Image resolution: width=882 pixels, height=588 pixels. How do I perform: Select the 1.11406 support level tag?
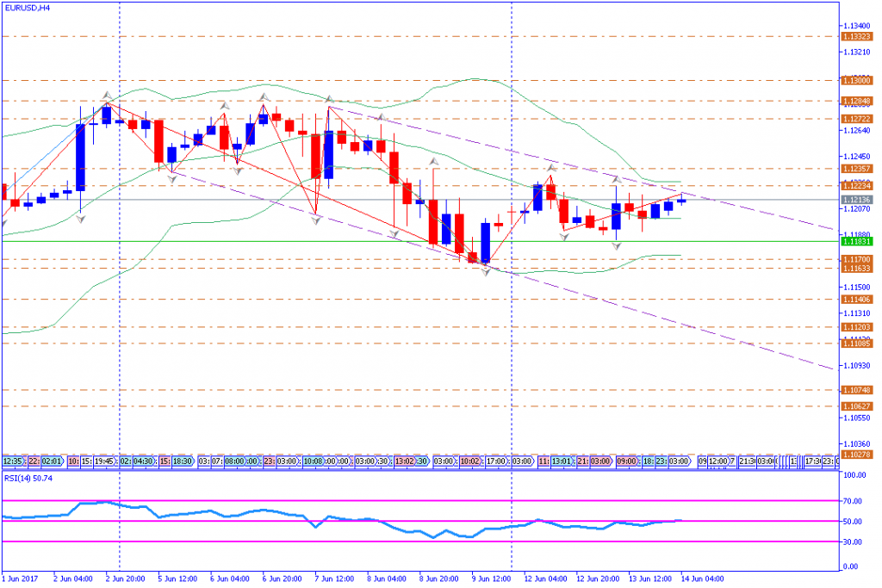pos(857,299)
